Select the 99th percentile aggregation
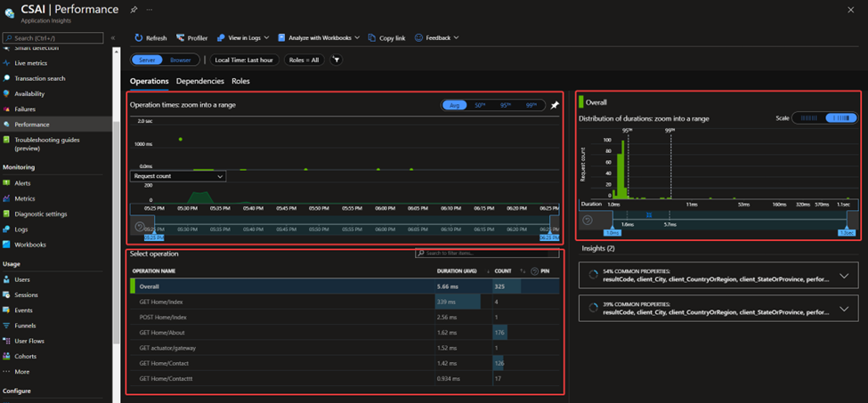The image size is (868, 403). tap(531, 105)
